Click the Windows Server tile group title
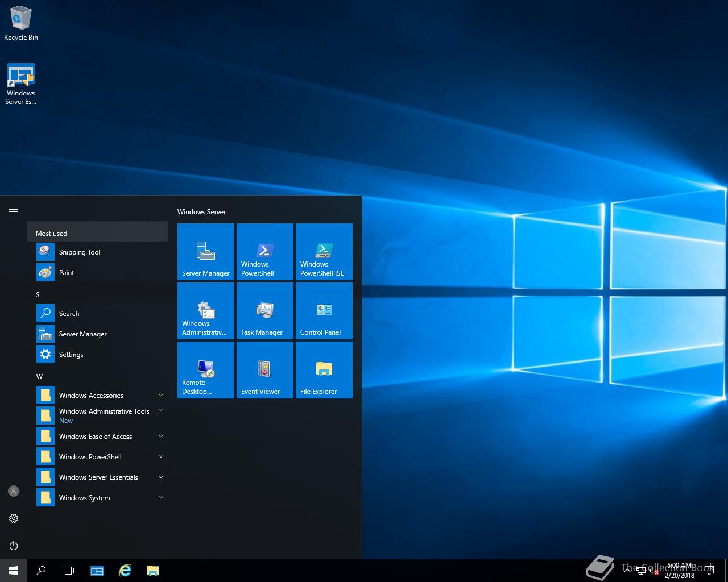Image resolution: width=728 pixels, height=582 pixels. tap(201, 212)
